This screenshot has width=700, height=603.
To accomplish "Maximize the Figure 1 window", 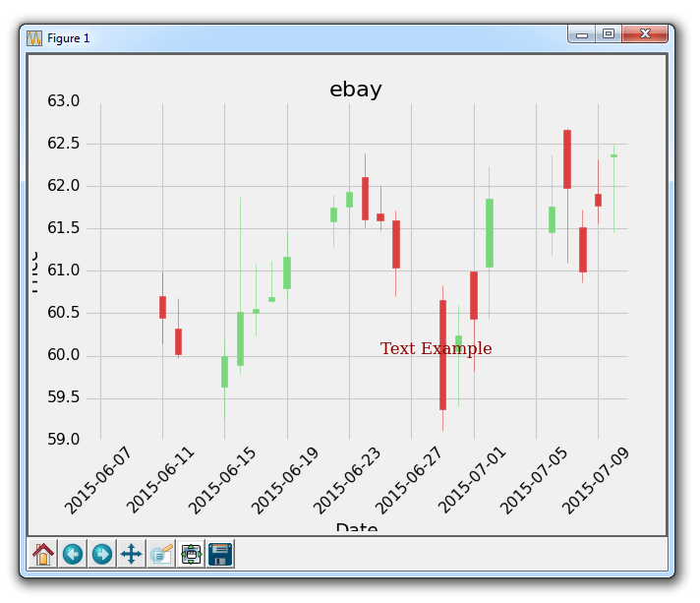I will click(x=609, y=34).
